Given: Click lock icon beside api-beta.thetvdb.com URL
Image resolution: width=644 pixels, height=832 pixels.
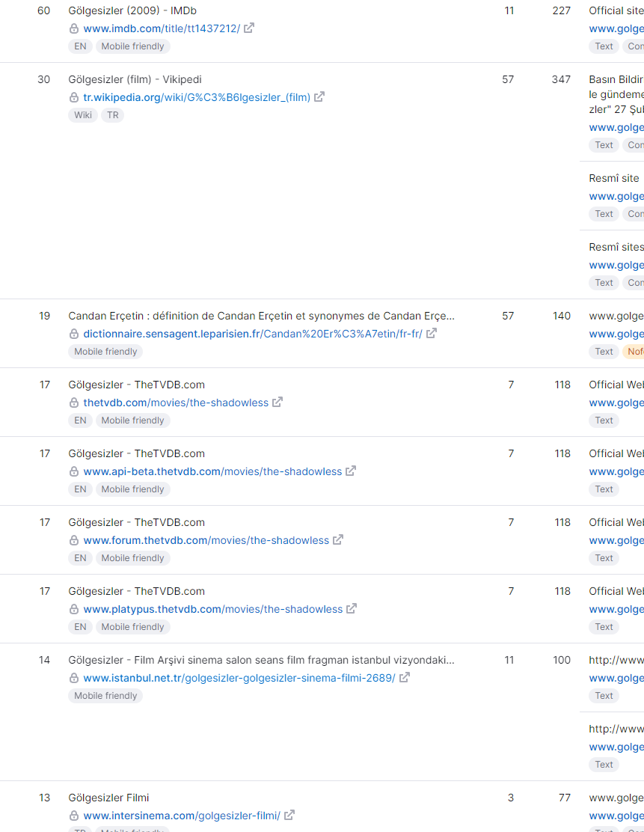Looking at the screenshot, I should [x=74, y=471].
